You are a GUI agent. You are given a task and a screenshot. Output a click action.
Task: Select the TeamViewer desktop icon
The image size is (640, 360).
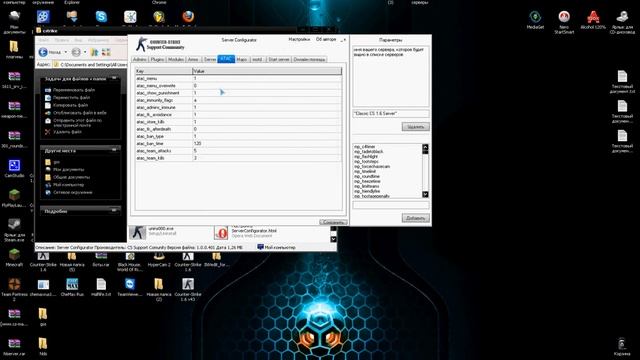click(x=130, y=287)
